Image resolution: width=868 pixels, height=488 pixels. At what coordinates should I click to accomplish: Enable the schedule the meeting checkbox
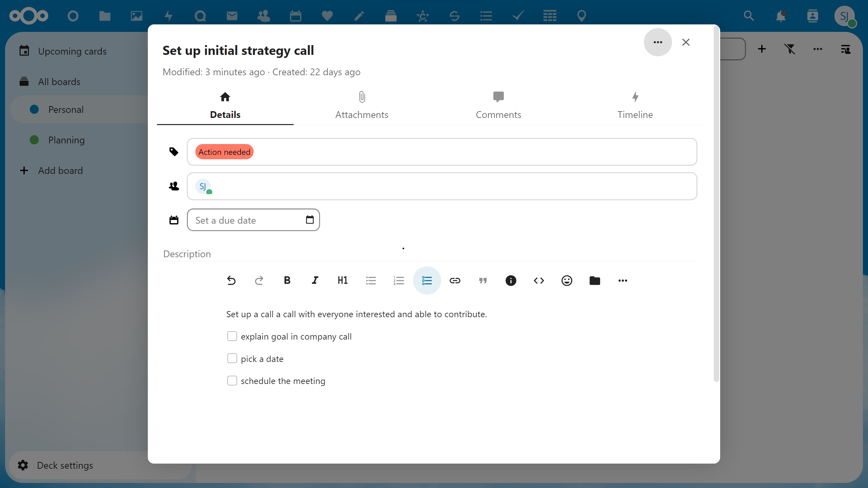231,380
